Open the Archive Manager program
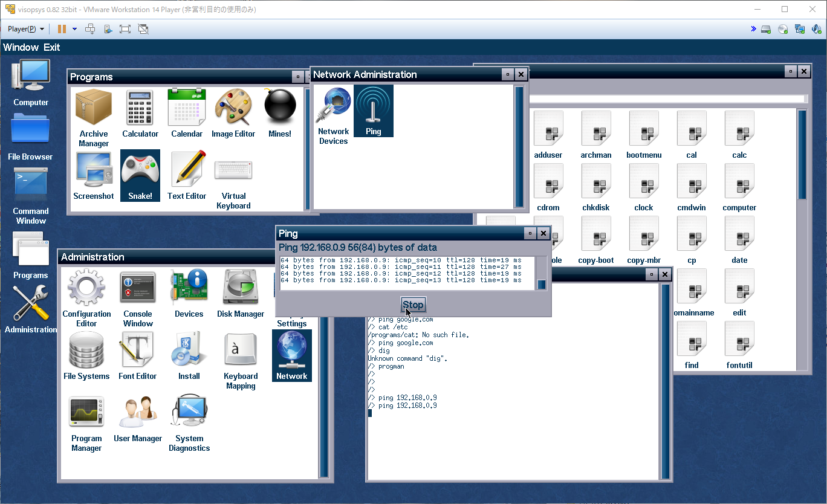 tap(94, 118)
